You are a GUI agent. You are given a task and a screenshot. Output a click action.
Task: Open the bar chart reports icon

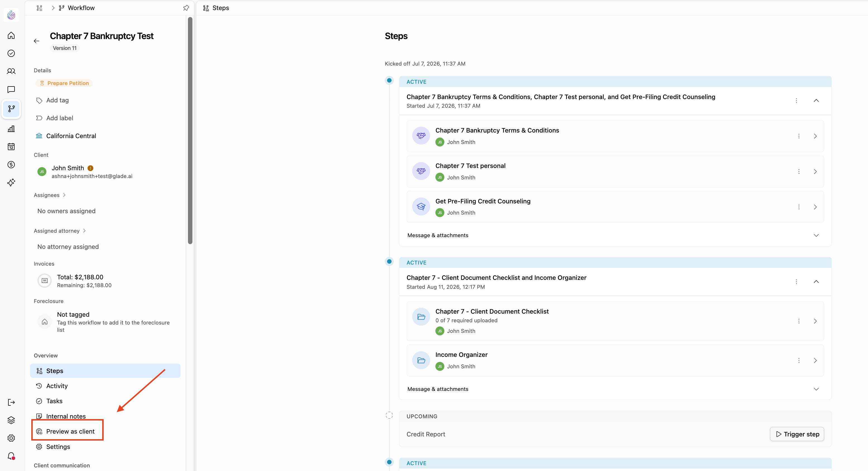11,129
